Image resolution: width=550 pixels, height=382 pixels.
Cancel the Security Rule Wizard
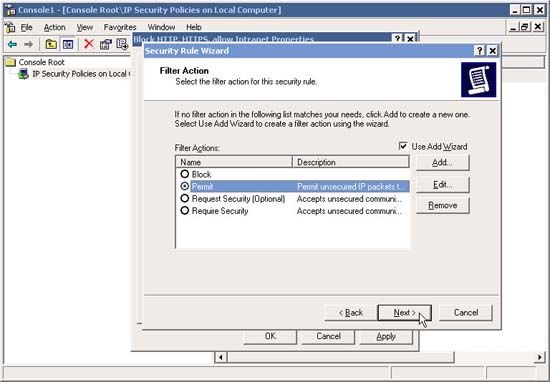[x=466, y=313]
